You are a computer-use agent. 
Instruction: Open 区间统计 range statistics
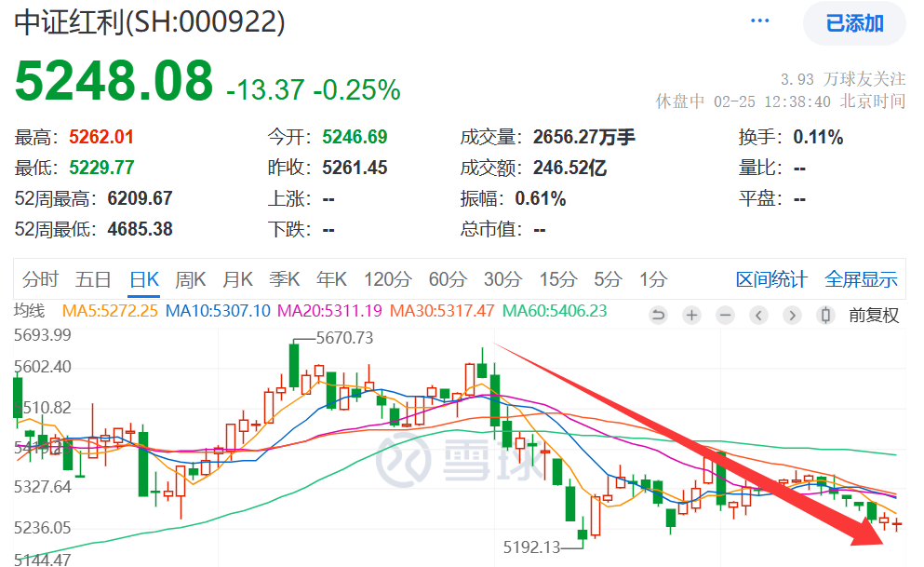[x=770, y=278]
